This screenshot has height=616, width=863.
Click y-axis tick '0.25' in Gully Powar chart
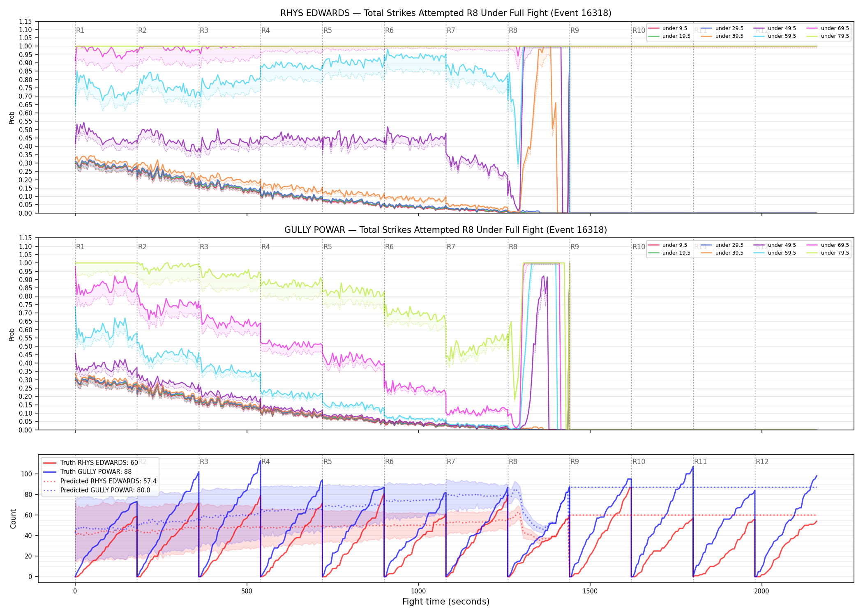25,388
